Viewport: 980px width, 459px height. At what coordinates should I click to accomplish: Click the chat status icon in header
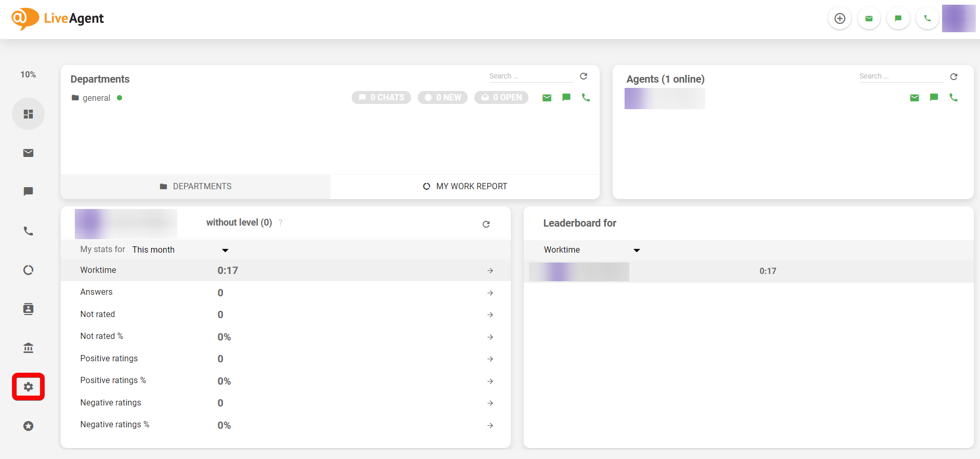point(898,19)
